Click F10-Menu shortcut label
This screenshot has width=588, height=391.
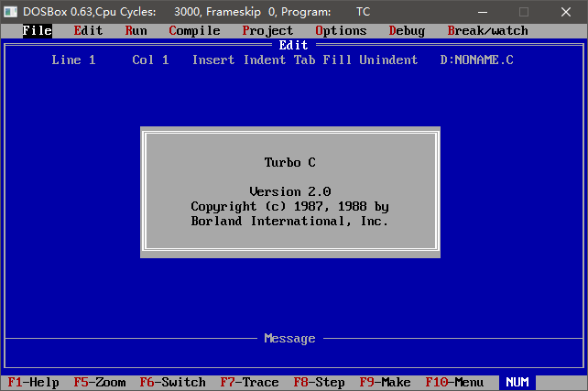pos(454,382)
